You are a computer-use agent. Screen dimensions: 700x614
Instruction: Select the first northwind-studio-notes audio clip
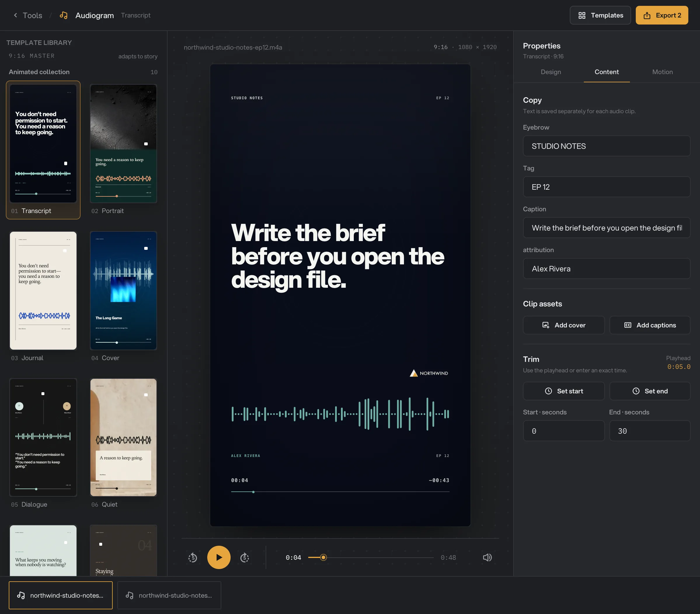tap(61, 595)
